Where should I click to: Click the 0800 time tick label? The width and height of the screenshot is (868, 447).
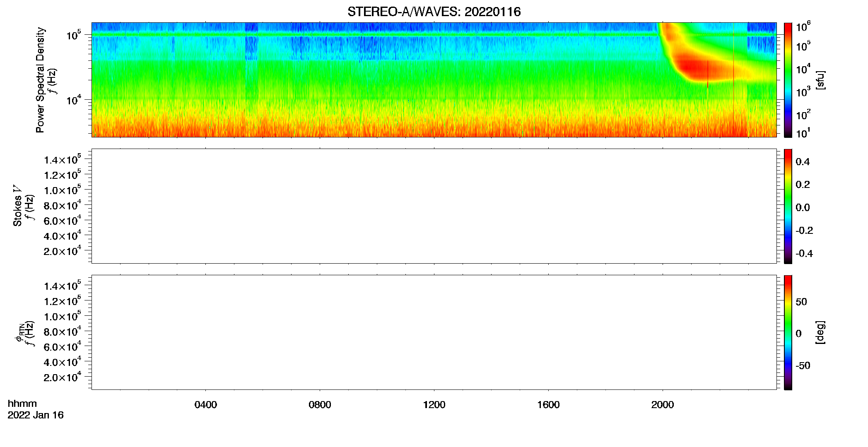(320, 405)
